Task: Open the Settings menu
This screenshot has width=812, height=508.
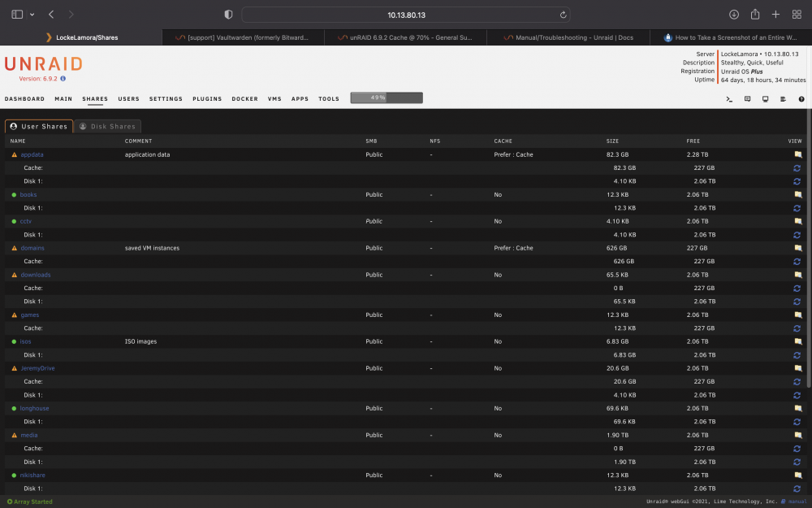Action: (x=166, y=98)
